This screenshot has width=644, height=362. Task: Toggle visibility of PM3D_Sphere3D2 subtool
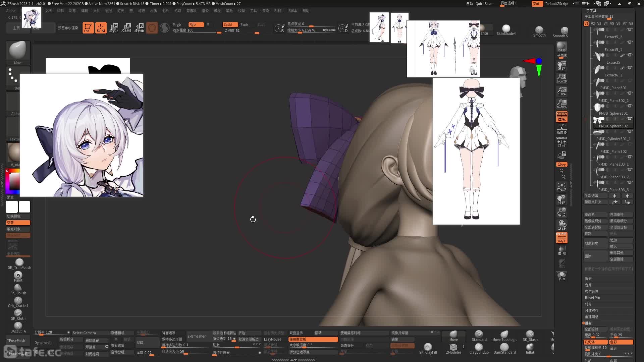coord(630,119)
